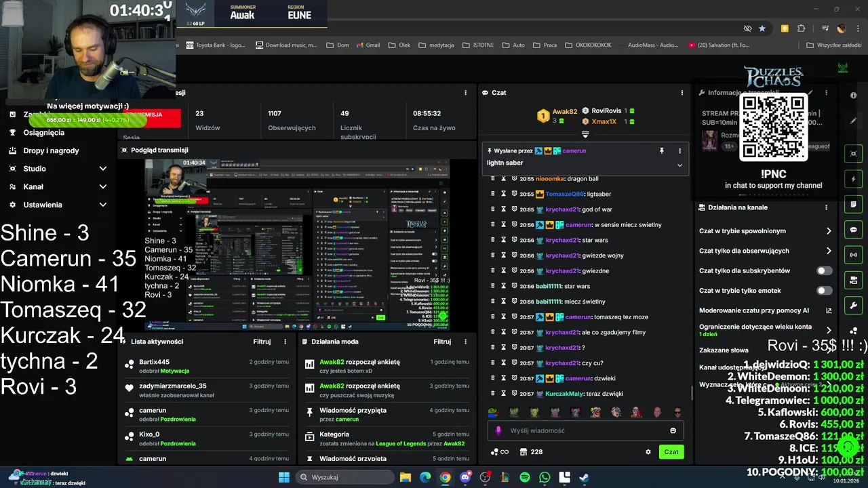Open Steam from the taskbar
The image size is (868, 488).
click(x=585, y=477)
